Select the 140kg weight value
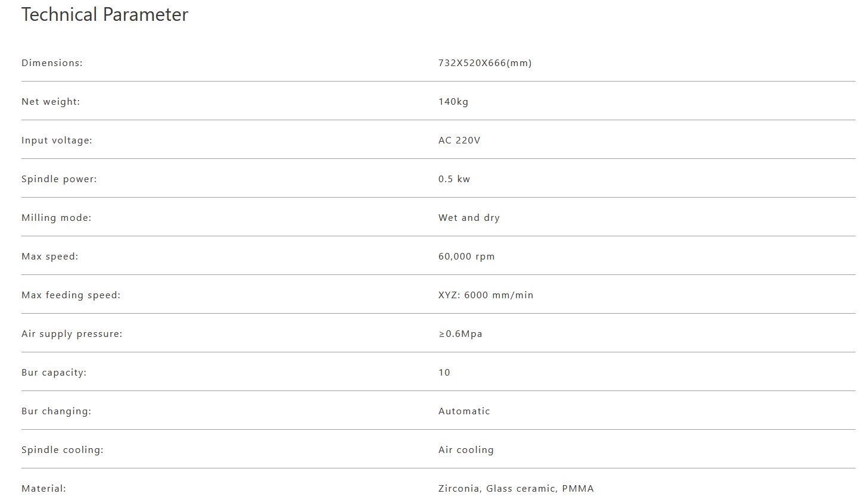 point(453,102)
